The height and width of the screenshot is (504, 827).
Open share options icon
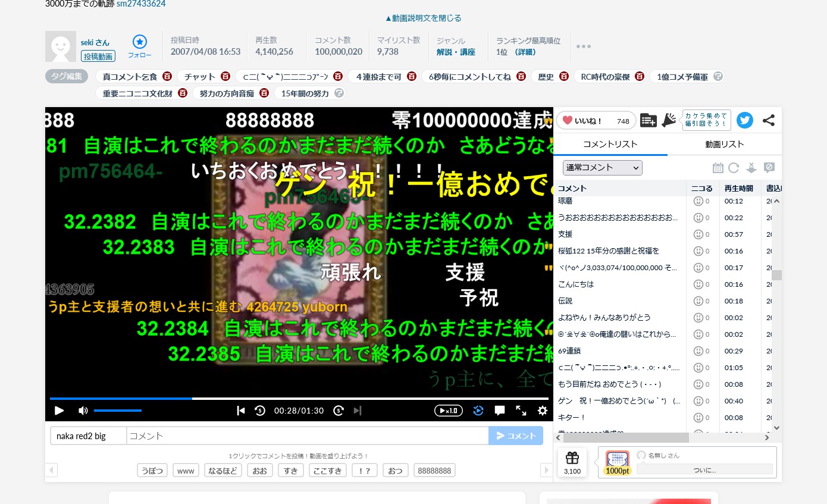click(x=769, y=120)
